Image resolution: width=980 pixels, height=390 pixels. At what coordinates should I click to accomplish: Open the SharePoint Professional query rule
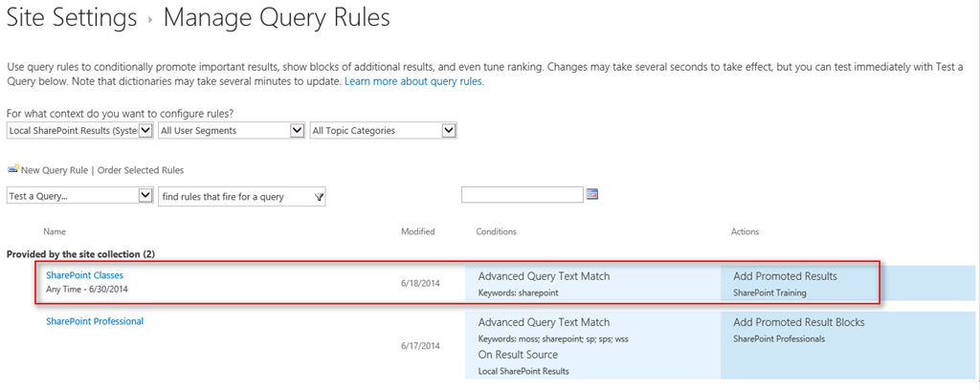point(95,321)
